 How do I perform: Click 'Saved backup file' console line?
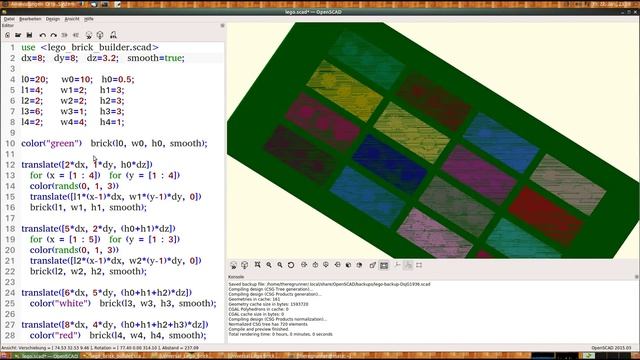(x=329, y=284)
